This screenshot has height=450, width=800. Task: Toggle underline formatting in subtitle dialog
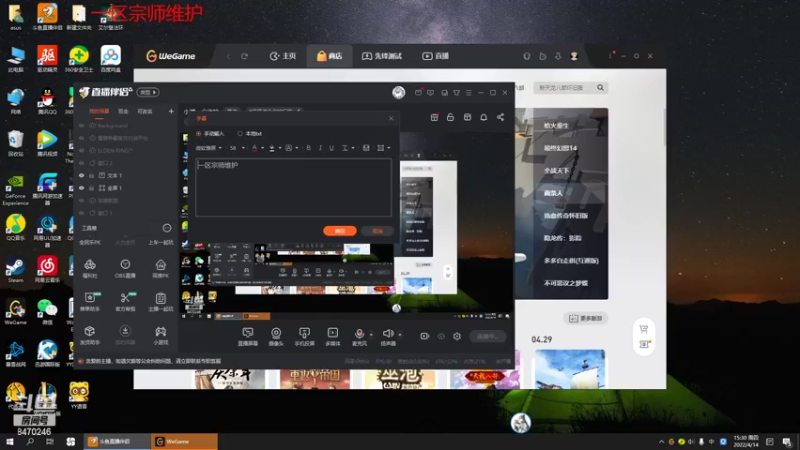[x=332, y=148]
